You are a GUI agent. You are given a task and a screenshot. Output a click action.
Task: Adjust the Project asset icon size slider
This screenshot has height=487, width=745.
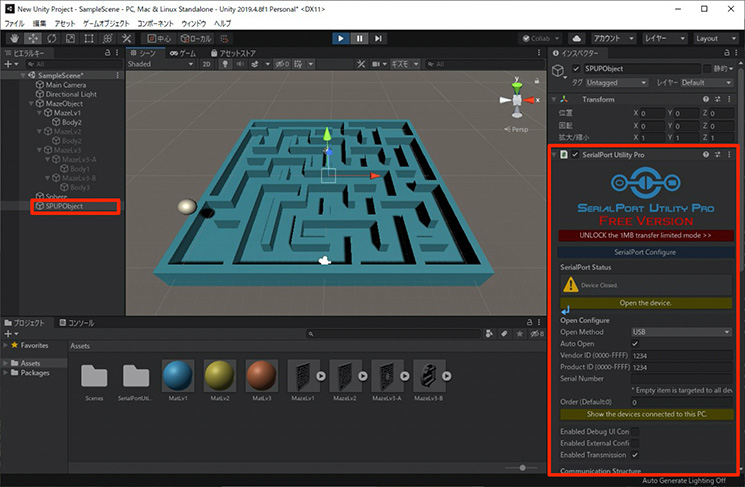coord(522,468)
